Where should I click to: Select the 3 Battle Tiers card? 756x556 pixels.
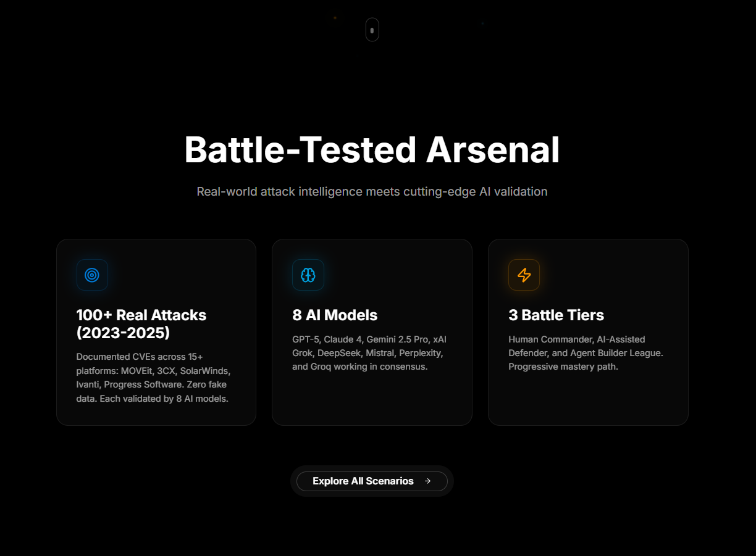pyautogui.click(x=588, y=331)
